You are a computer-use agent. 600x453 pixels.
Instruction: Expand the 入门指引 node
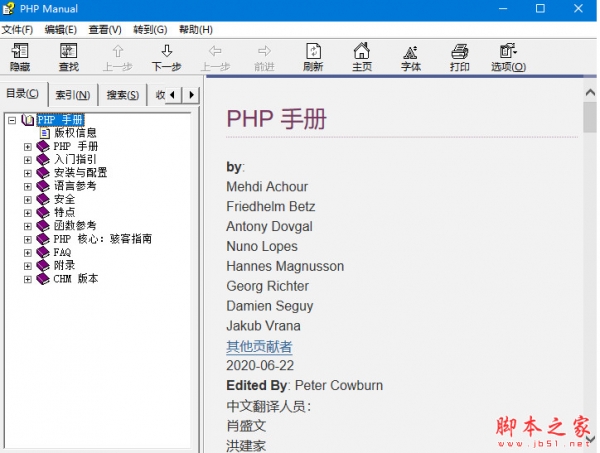28,160
